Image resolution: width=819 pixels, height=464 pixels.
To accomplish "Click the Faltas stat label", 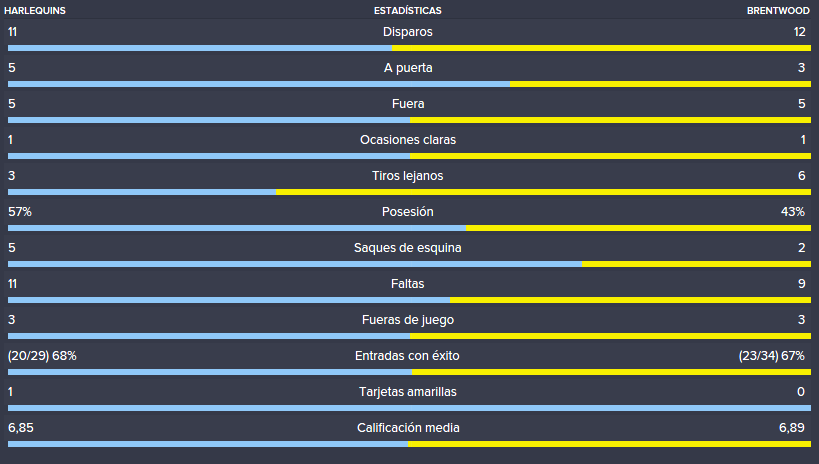I will coord(407,284).
